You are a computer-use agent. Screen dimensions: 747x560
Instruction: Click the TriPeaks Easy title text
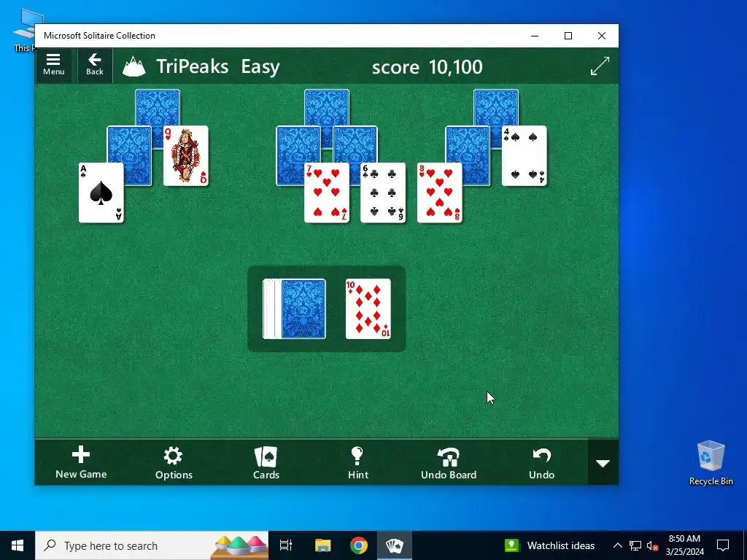click(217, 66)
